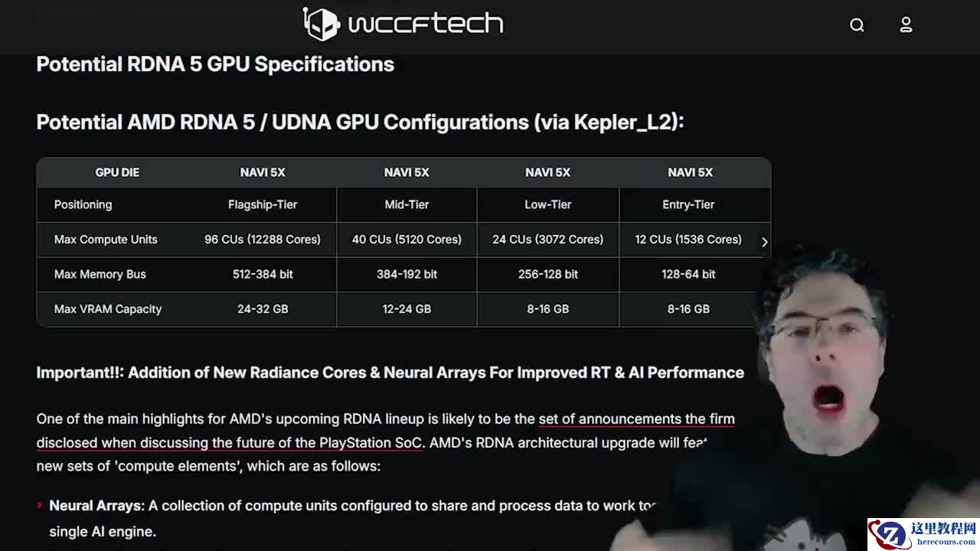The image size is (980, 551).
Task: Select the Flagship-Tier table cell
Action: [x=263, y=204]
